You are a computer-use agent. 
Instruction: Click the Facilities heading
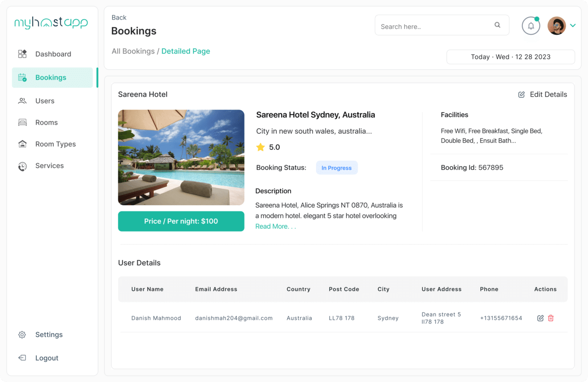click(454, 115)
